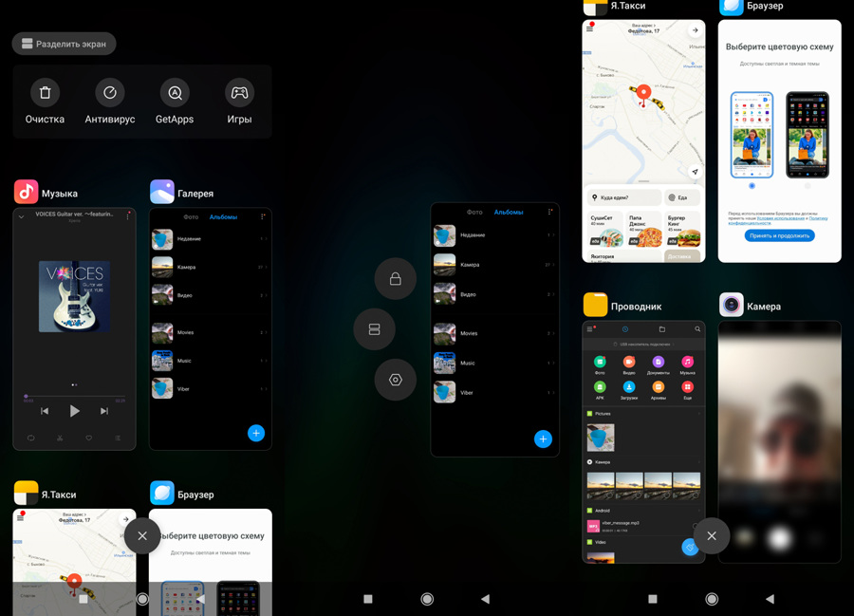Screen dimensions: 854x616
Task: Open the Ещё category in Проводник
Action: (687, 390)
